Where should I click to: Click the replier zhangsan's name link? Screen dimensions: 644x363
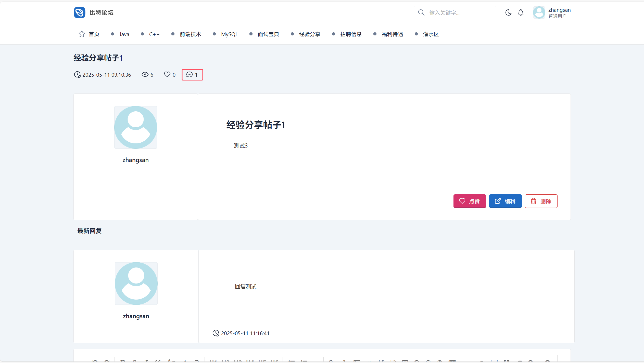pos(136,316)
